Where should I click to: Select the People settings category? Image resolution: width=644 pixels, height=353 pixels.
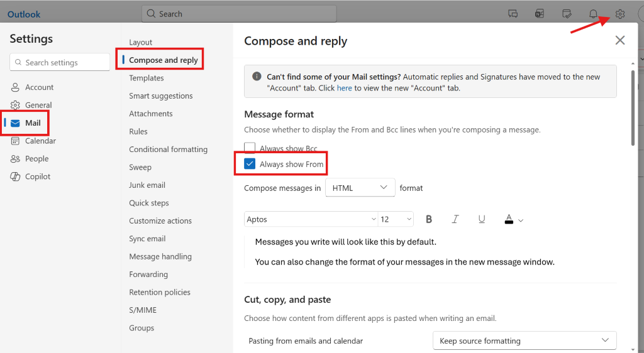(x=36, y=159)
